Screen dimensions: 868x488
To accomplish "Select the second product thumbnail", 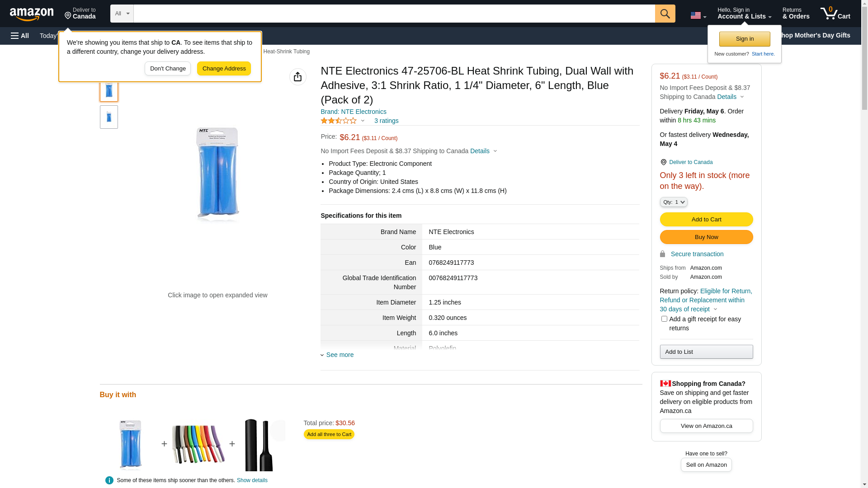I will tap(109, 117).
